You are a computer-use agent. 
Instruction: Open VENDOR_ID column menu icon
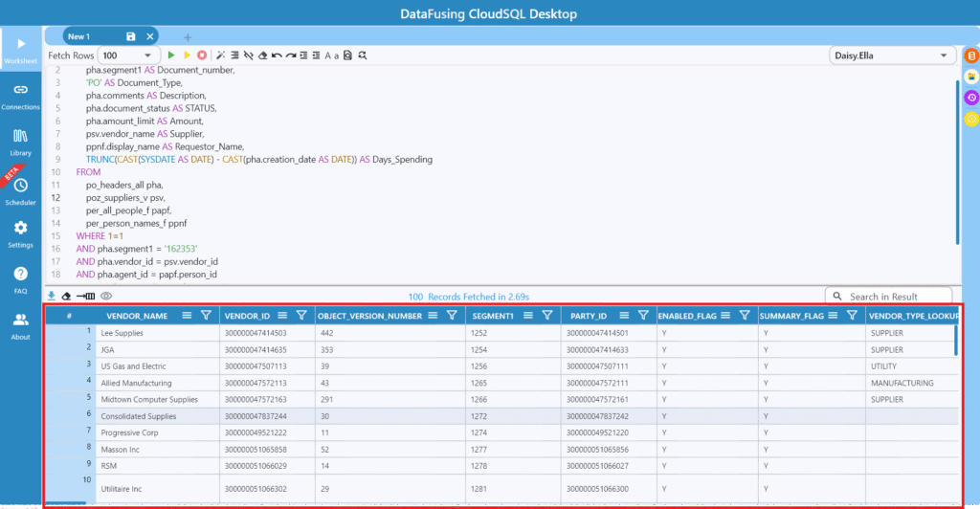click(x=282, y=316)
